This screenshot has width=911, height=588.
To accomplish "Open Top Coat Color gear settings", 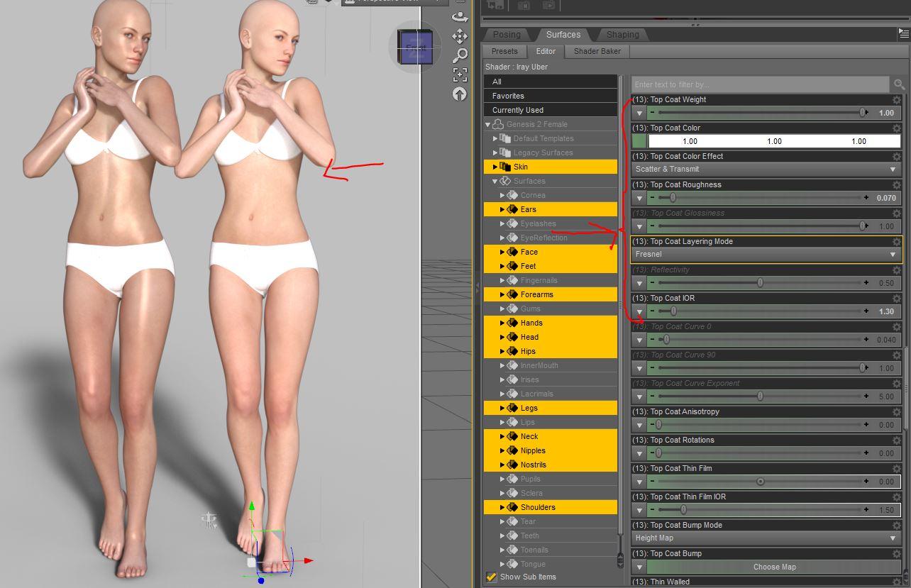I will click(897, 128).
